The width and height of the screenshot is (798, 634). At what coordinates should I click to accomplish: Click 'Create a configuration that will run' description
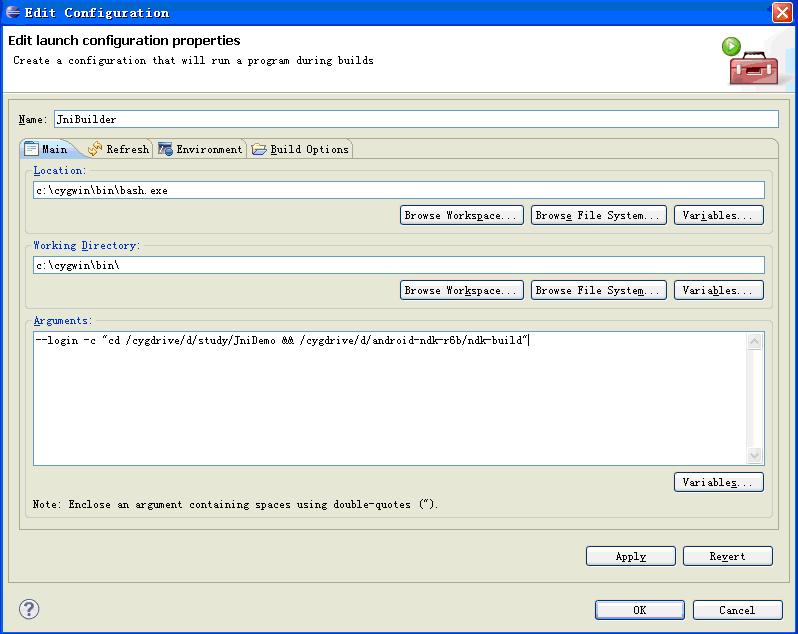(193, 61)
